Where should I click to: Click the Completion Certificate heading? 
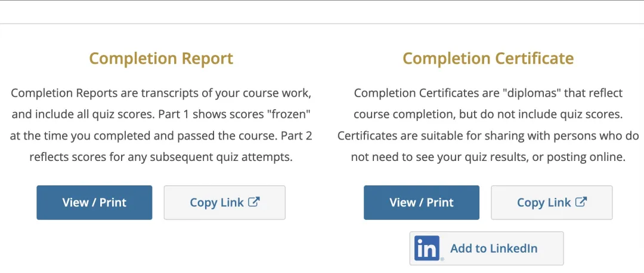click(488, 58)
